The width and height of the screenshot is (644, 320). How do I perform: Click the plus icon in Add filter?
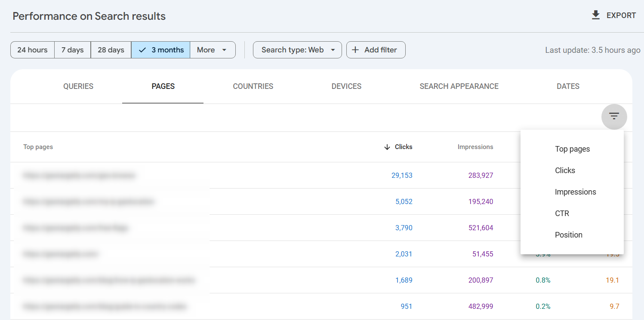click(355, 50)
